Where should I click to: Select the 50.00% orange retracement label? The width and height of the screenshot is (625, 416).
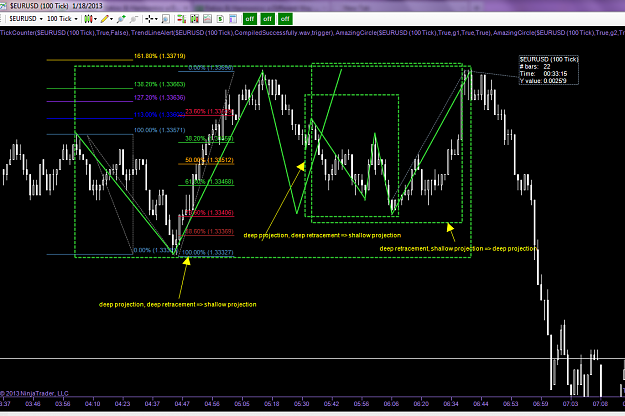pyautogui.click(x=209, y=160)
